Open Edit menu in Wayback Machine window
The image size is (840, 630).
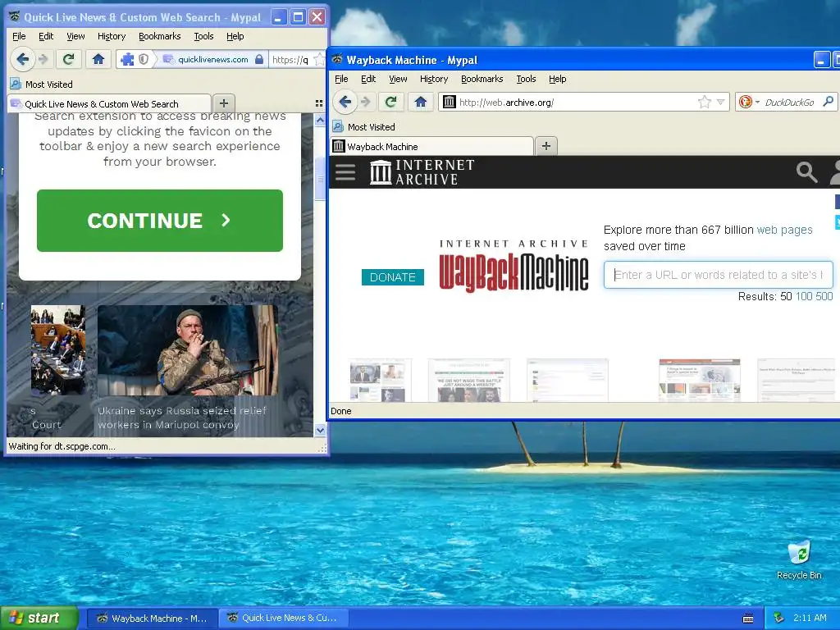click(x=368, y=79)
